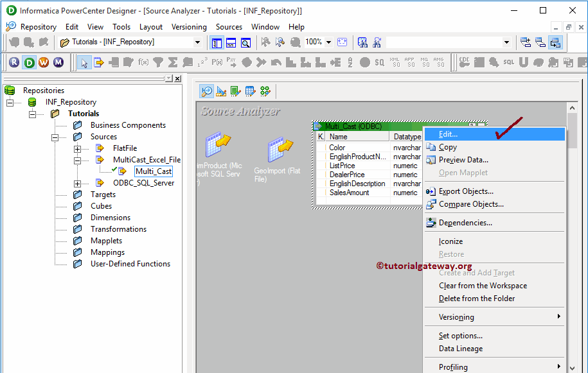Open the Layout menu

tap(151, 27)
